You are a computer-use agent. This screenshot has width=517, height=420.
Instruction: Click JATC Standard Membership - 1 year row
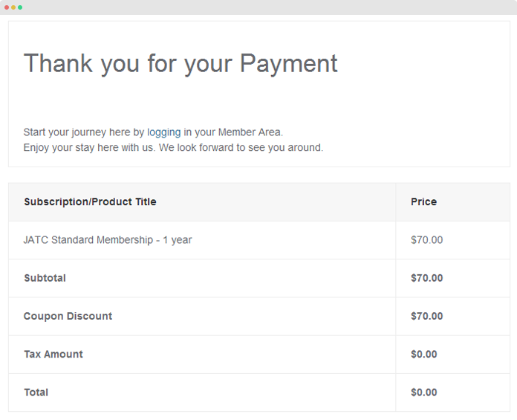(259, 240)
